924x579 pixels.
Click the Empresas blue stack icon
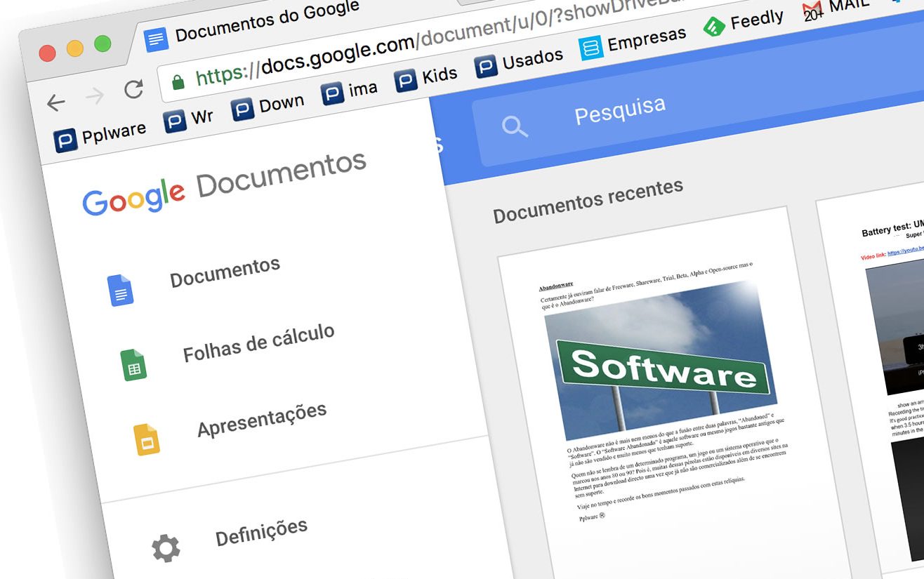coord(591,48)
